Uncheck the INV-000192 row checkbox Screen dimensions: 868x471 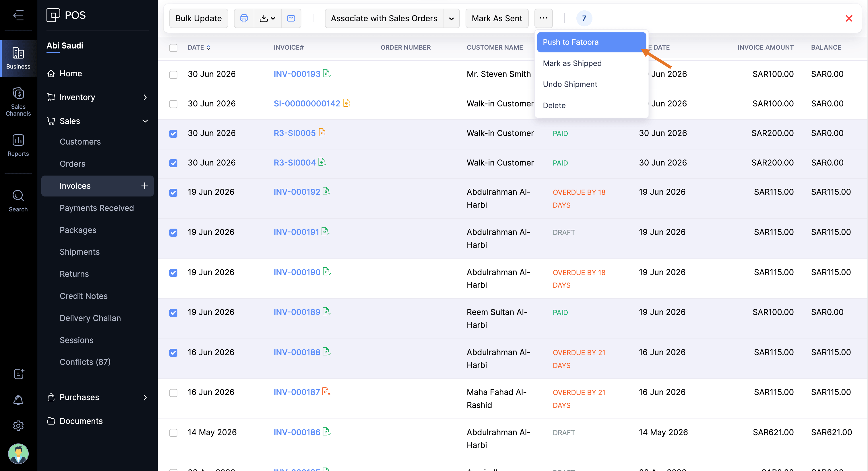point(173,192)
